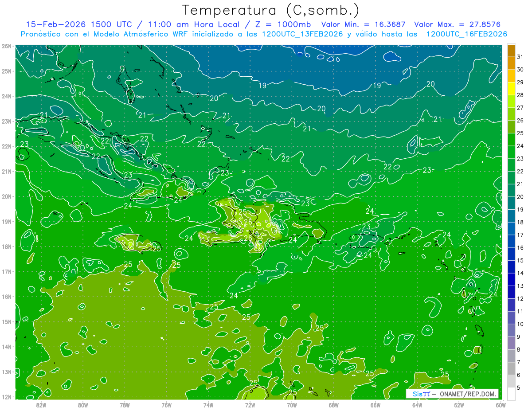Click the legend value 15
532x411 pixels.
[520, 261]
